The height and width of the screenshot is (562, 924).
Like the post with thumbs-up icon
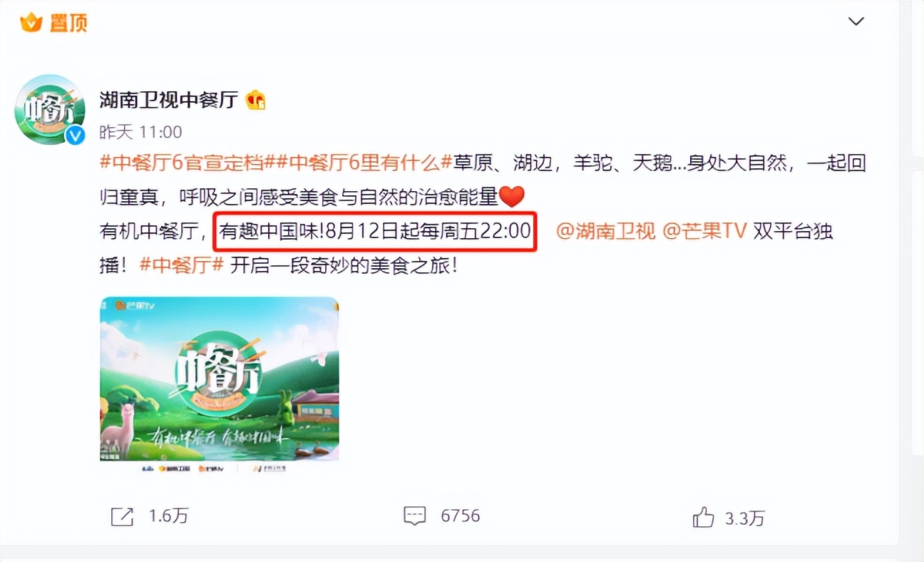[703, 517]
